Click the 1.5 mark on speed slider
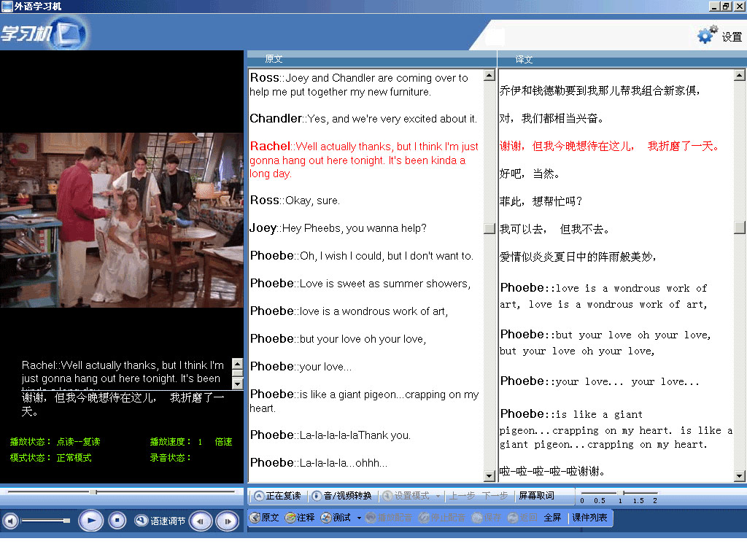The height and width of the screenshot is (560, 747). 638,494
